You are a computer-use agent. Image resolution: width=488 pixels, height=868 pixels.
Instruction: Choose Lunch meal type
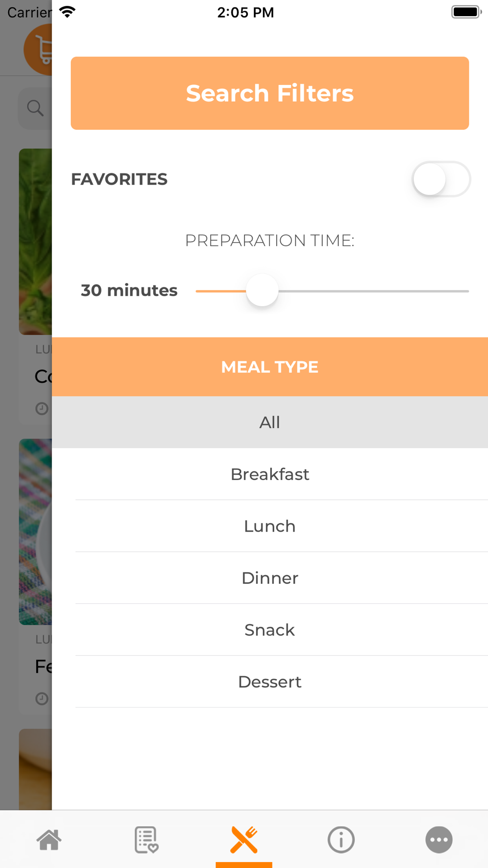pyautogui.click(x=270, y=526)
